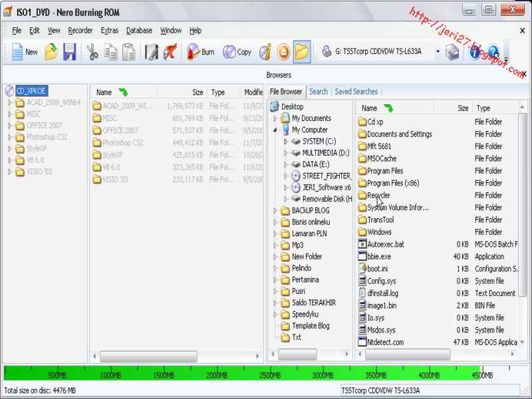This screenshot has width=532, height=399.
Task: Click the Paste clipboard icon
Action: point(129,53)
